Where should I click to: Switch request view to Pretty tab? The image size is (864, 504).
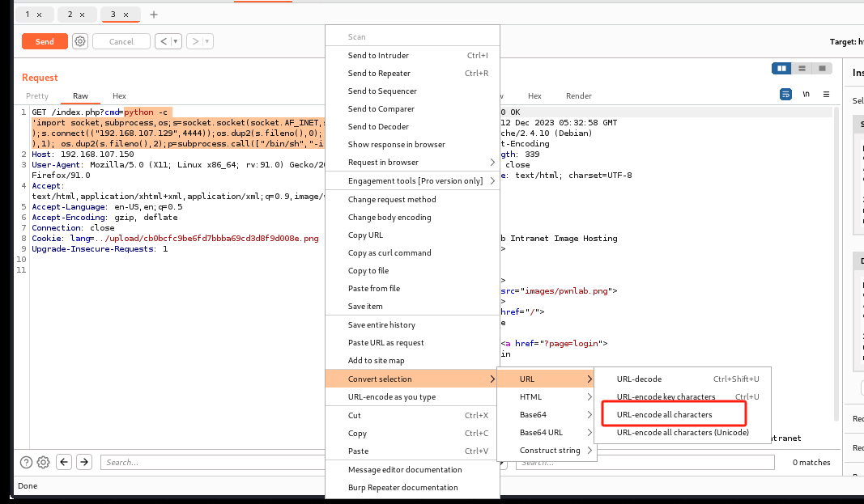(x=37, y=95)
